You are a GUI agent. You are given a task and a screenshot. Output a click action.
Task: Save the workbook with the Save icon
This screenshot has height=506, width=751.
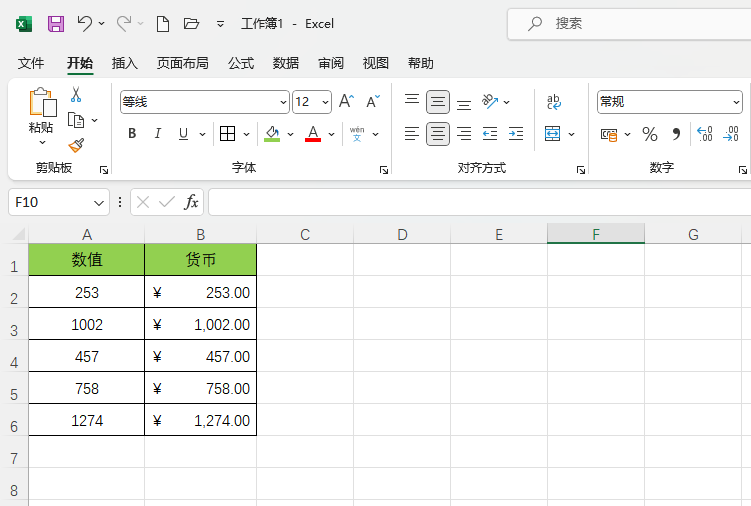click(x=56, y=23)
